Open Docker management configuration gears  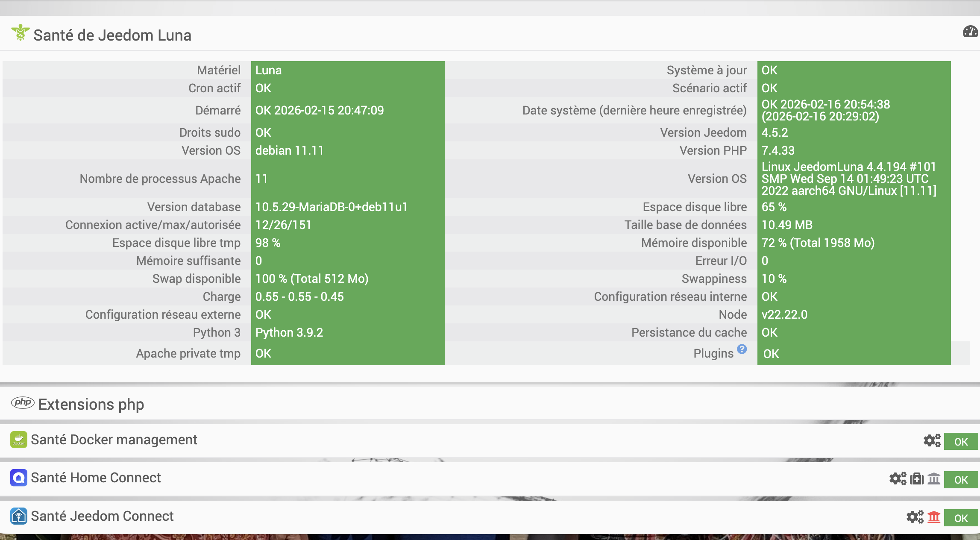click(932, 440)
